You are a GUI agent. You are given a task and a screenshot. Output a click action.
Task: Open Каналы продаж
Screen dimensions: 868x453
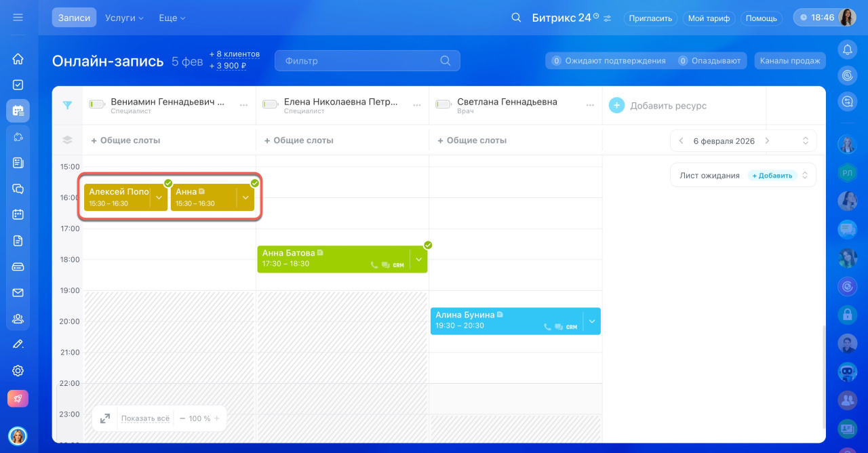790,60
